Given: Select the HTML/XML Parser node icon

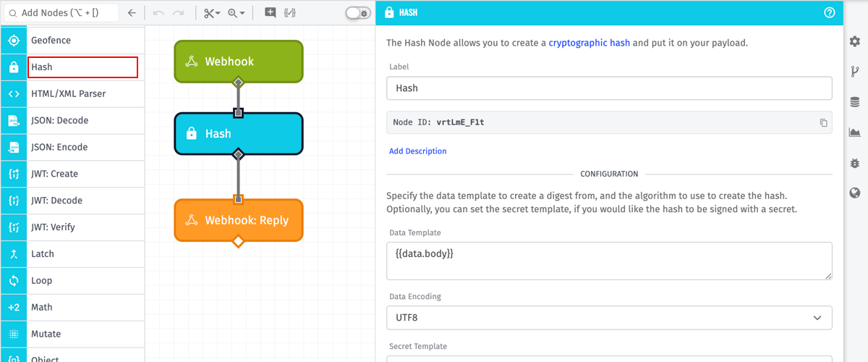Looking at the screenshot, I should pyautogui.click(x=14, y=94).
